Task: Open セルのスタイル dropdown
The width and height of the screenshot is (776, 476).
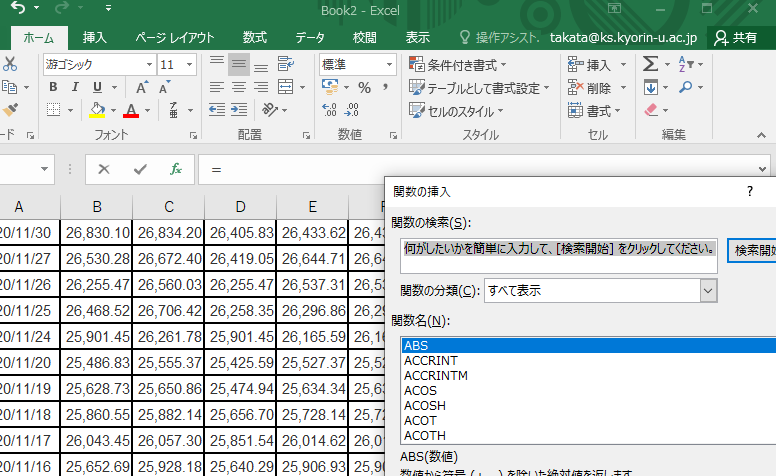Action: pos(456,111)
